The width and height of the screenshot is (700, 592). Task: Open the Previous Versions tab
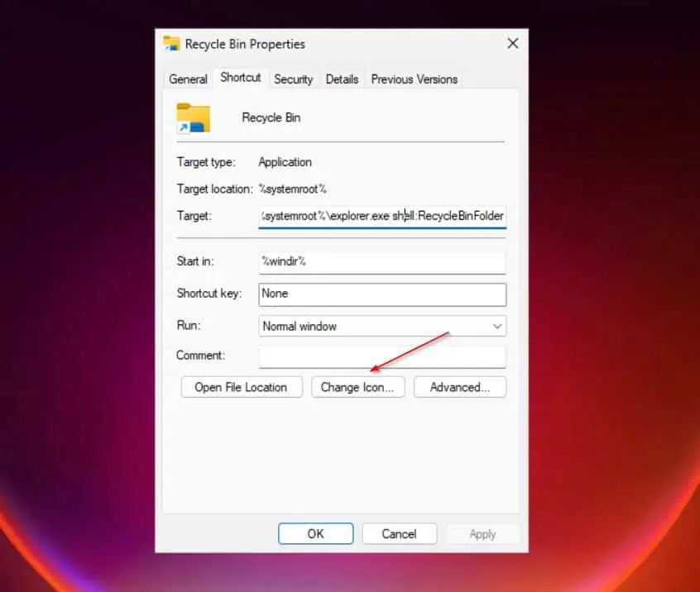[415, 79]
